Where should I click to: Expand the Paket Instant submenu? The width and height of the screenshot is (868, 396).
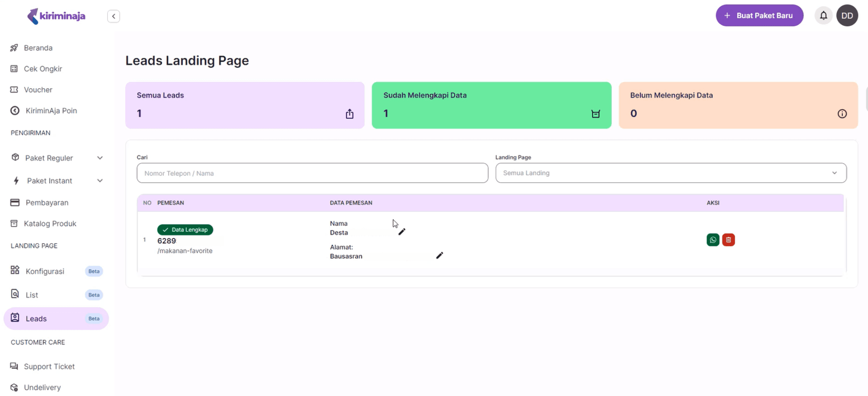coord(100,181)
